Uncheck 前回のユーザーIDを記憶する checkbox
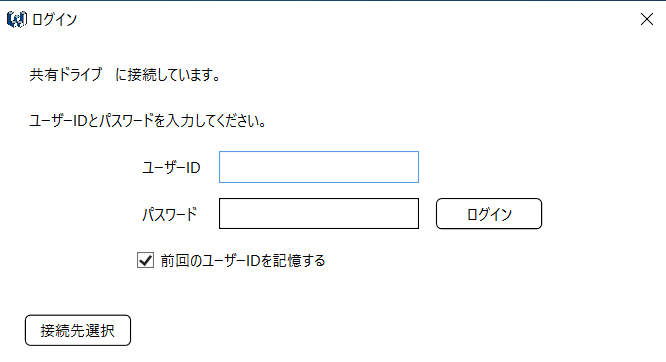 tap(145, 260)
